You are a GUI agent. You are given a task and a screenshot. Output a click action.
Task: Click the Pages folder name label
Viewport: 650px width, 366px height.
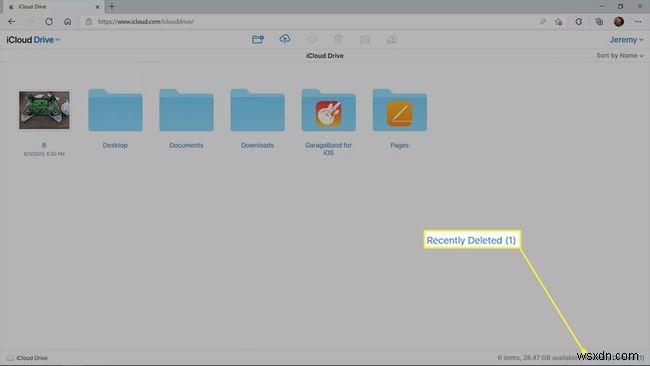pos(400,145)
